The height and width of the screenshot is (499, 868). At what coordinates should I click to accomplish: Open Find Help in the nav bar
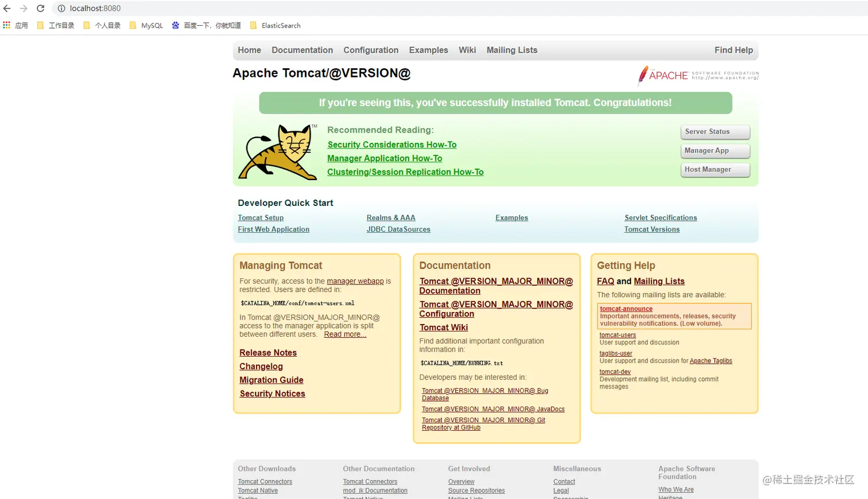[x=734, y=50]
